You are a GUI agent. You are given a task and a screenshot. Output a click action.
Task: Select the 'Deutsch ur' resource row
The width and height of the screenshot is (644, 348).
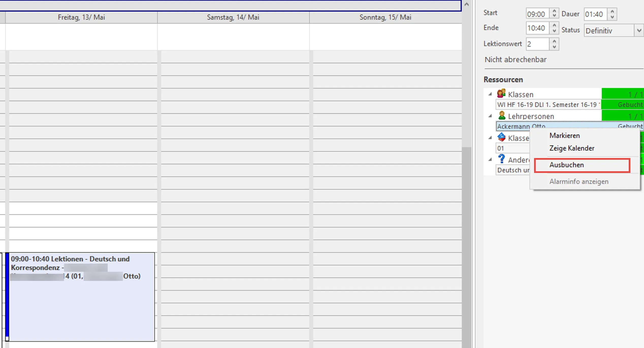pos(513,170)
